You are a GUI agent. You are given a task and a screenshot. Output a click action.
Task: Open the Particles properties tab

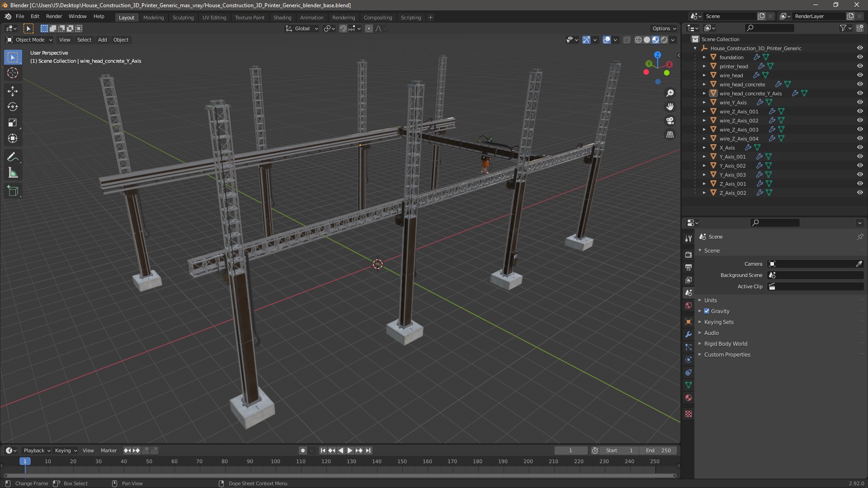click(689, 347)
